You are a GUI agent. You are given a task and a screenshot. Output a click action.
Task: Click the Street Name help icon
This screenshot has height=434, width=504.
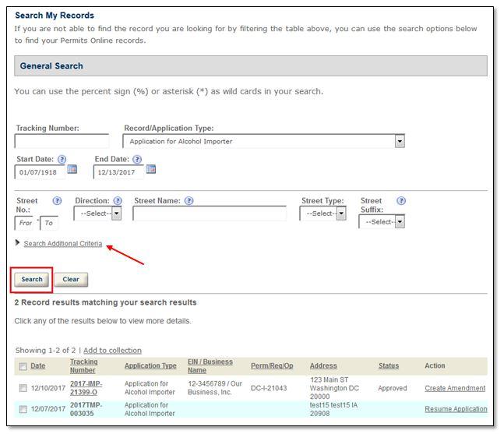(189, 201)
